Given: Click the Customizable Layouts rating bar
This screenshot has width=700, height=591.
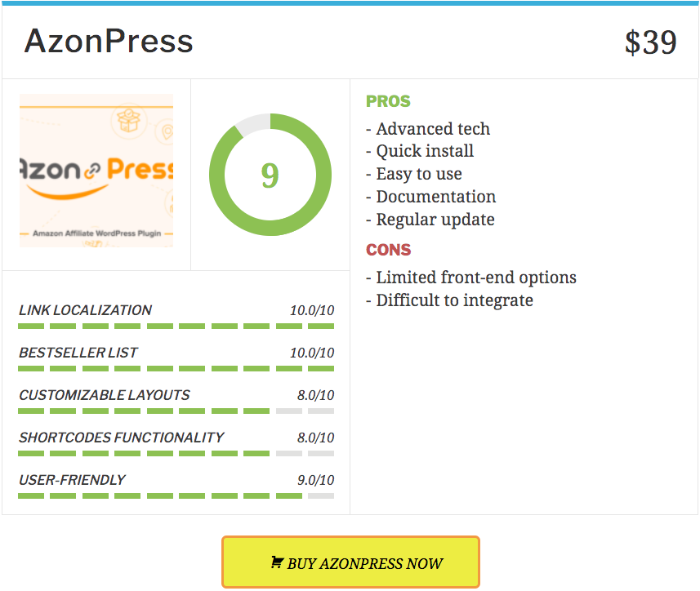Looking at the screenshot, I should tap(176, 411).
